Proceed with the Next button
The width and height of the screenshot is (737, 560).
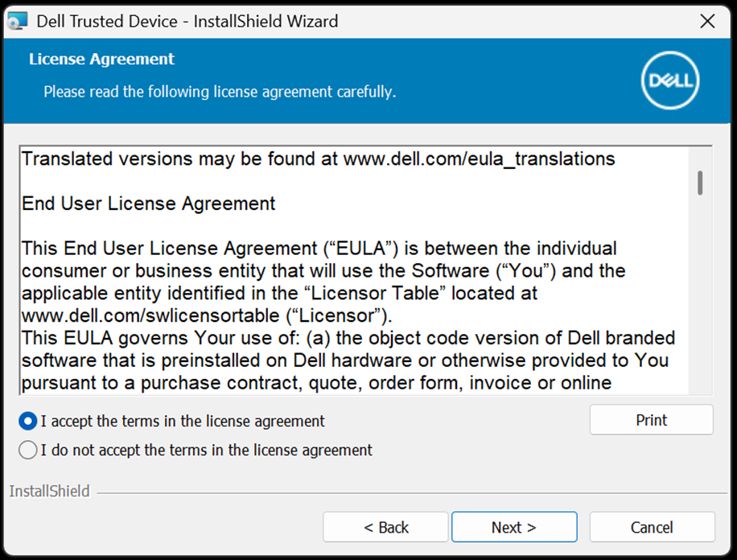[x=514, y=527]
